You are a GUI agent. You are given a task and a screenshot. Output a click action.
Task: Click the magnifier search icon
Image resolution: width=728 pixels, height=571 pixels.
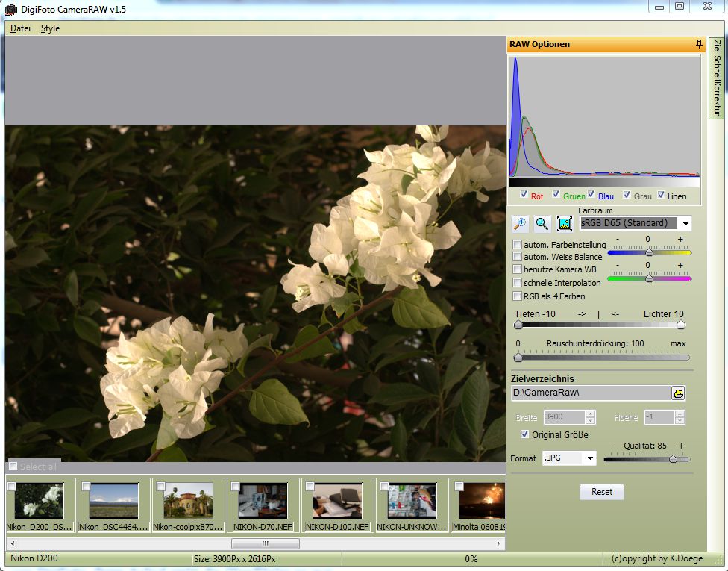point(541,222)
